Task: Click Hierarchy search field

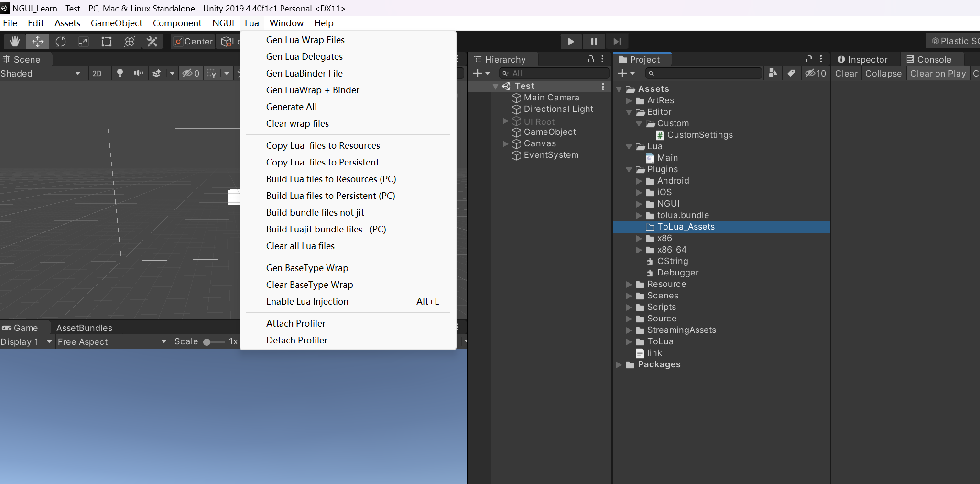Action: coord(555,73)
